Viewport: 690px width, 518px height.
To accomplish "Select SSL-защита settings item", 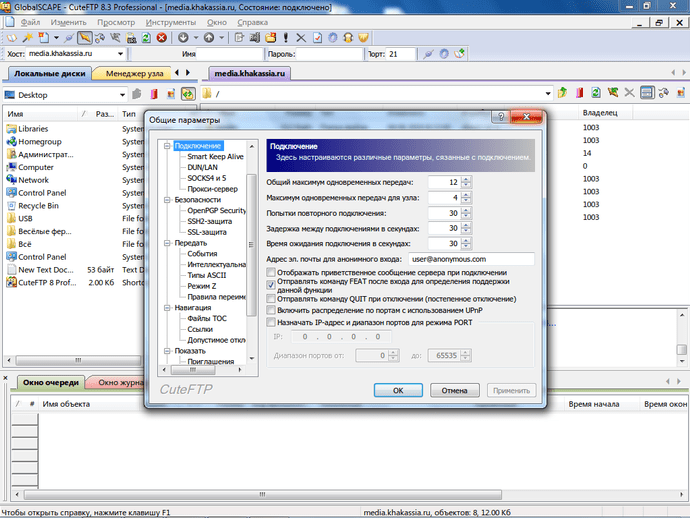I will point(207,232).
